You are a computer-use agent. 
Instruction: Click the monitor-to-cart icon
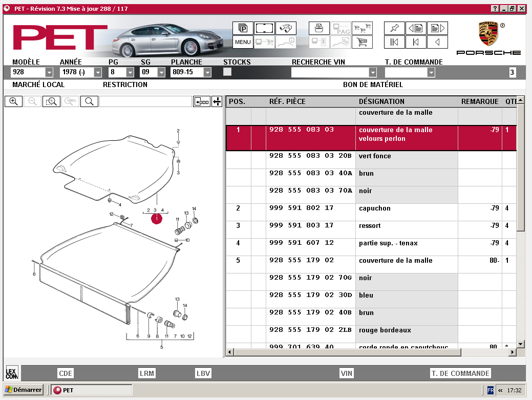[x=264, y=42]
